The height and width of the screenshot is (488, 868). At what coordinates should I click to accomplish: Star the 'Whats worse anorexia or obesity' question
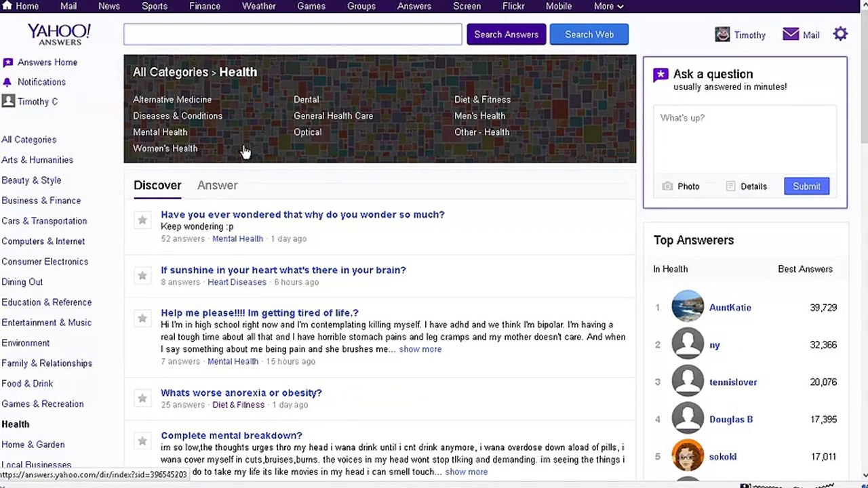[x=142, y=398]
